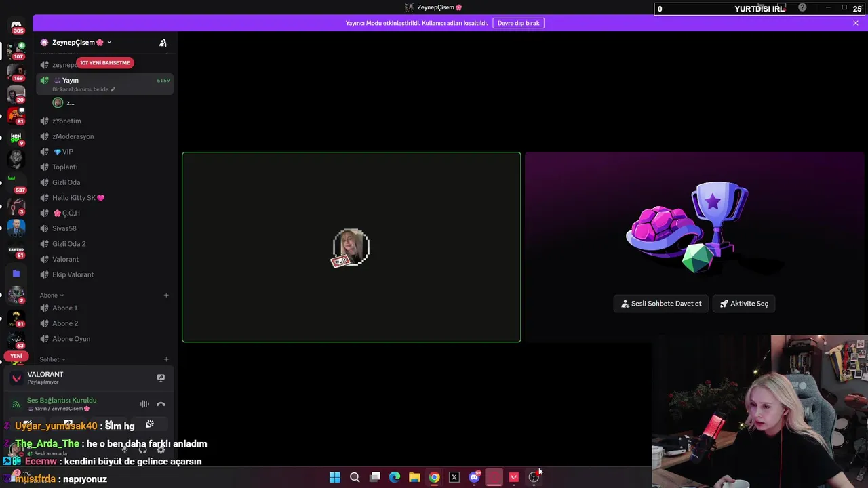Image resolution: width=868 pixels, height=488 pixels.
Task: Join the zYönetim voice channel
Action: click(x=104, y=121)
